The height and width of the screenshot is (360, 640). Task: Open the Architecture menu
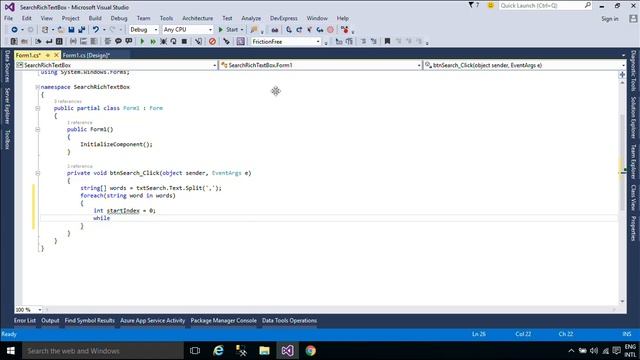tap(198, 18)
